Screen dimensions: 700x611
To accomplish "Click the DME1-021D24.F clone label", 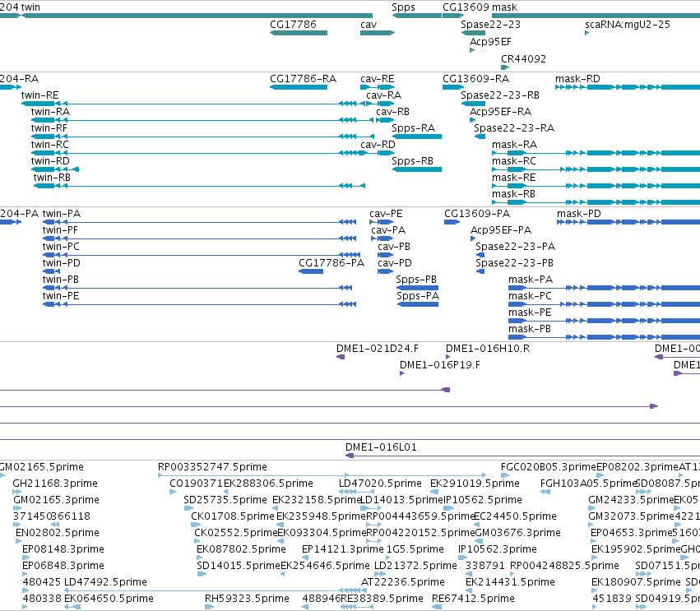I will tap(378, 349).
